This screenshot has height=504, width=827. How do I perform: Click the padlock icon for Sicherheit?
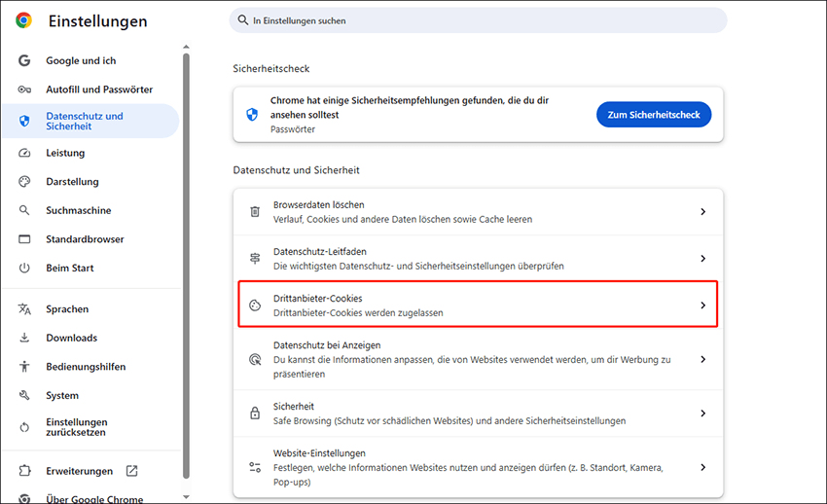click(x=255, y=414)
